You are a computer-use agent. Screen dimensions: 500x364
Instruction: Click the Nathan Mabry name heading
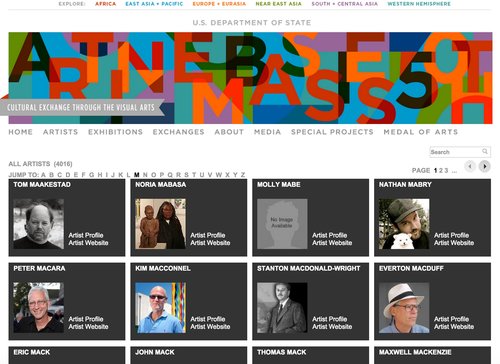405,184
